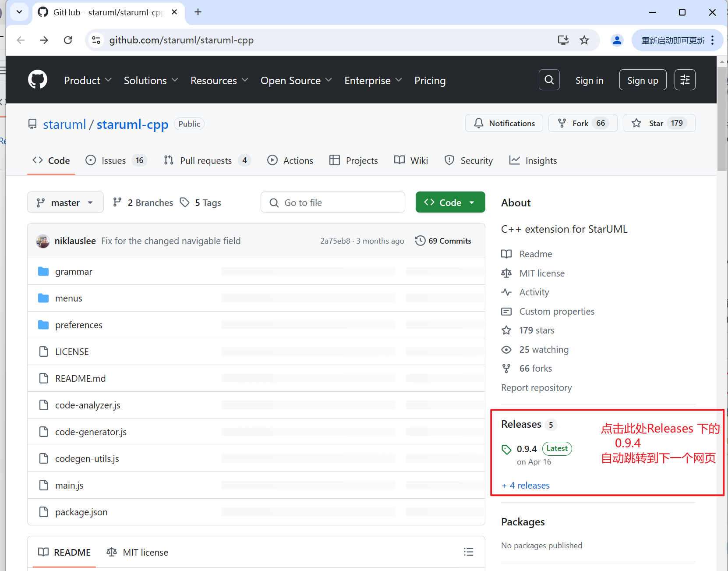Click the menus folder icon
Viewport: 728px width, 571px height.
[x=43, y=298]
